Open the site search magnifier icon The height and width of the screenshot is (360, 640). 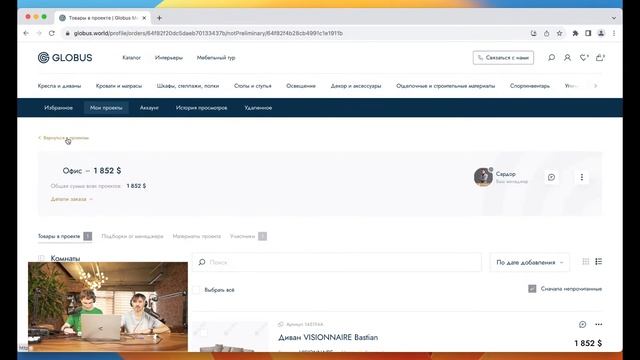click(551, 58)
